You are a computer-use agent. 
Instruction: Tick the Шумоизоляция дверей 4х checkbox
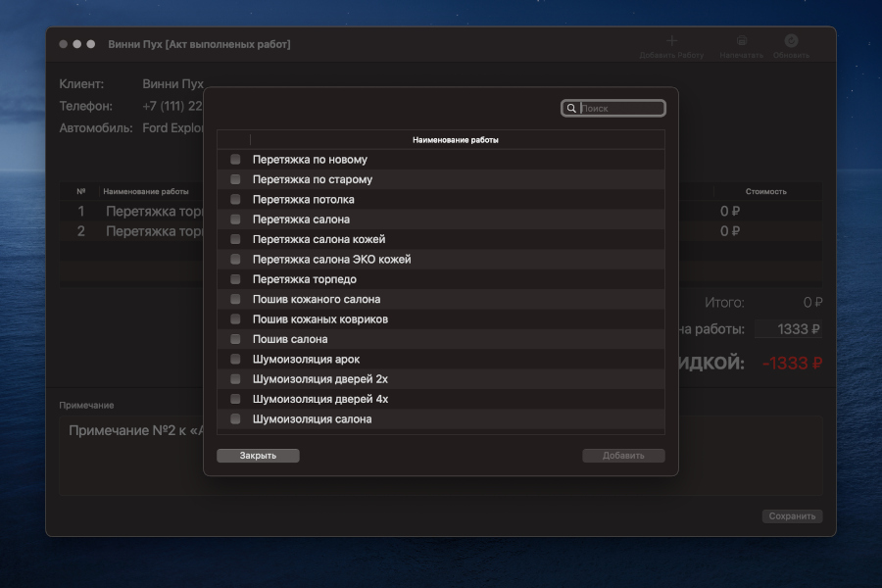pyautogui.click(x=235, y=399)
